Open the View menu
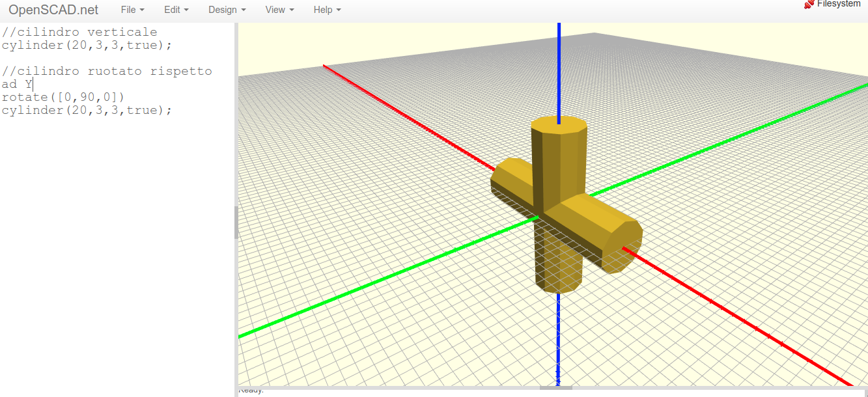Viewport: 868px width, 397px height. click(x=280, y=10)
